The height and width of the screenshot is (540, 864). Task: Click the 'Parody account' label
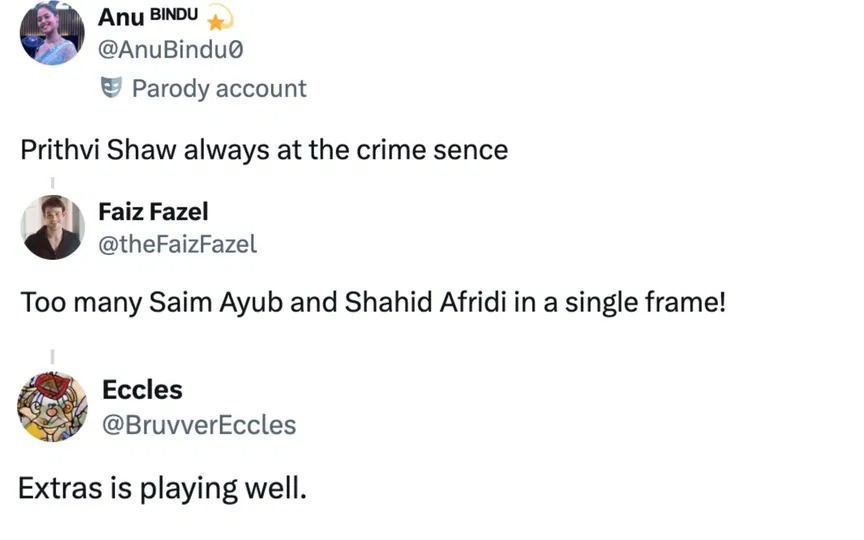coord(219,89)
